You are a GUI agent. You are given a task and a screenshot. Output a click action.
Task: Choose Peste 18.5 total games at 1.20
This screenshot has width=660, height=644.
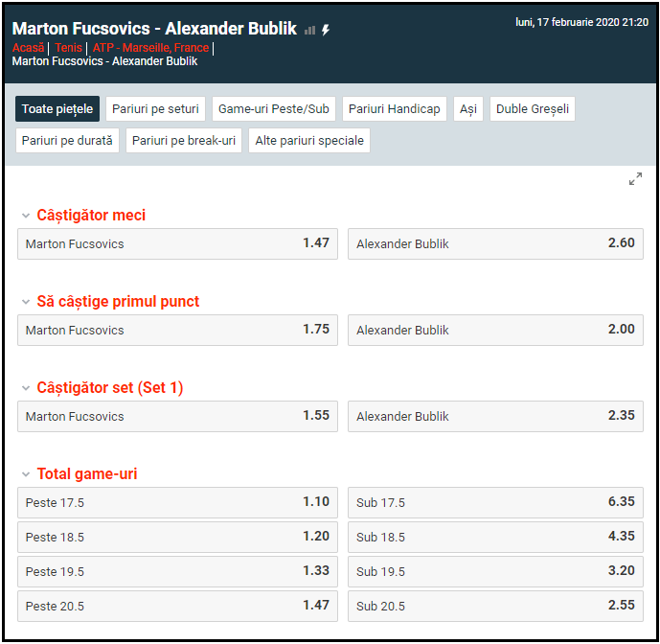click(177, 537)
